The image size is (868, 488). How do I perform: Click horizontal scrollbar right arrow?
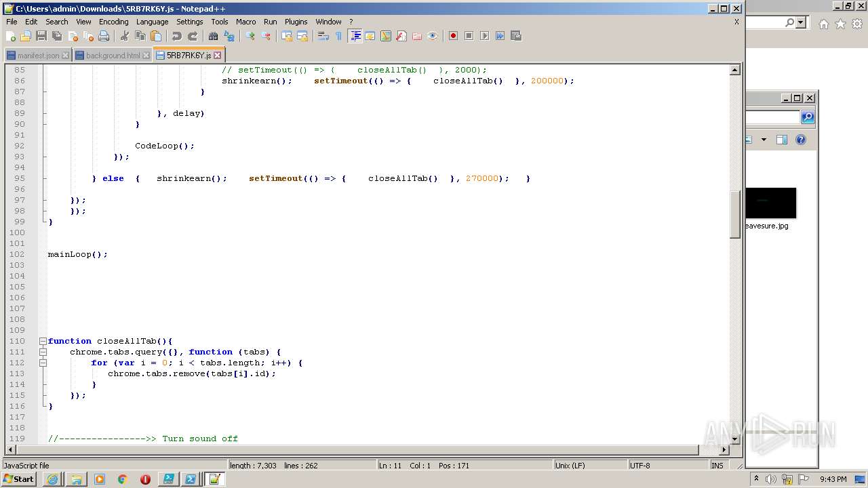[724, 449]
